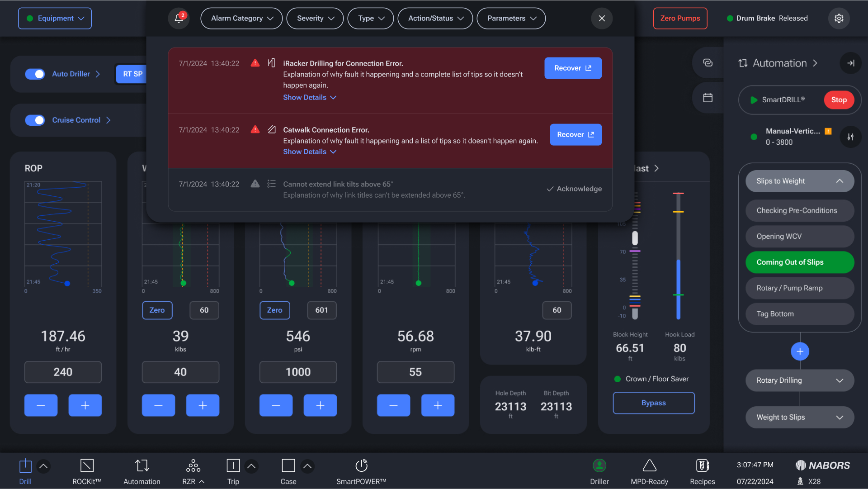Click the settings gear icon
The height and width of the screenshot is (489, 868).
(x=839, y=19)
